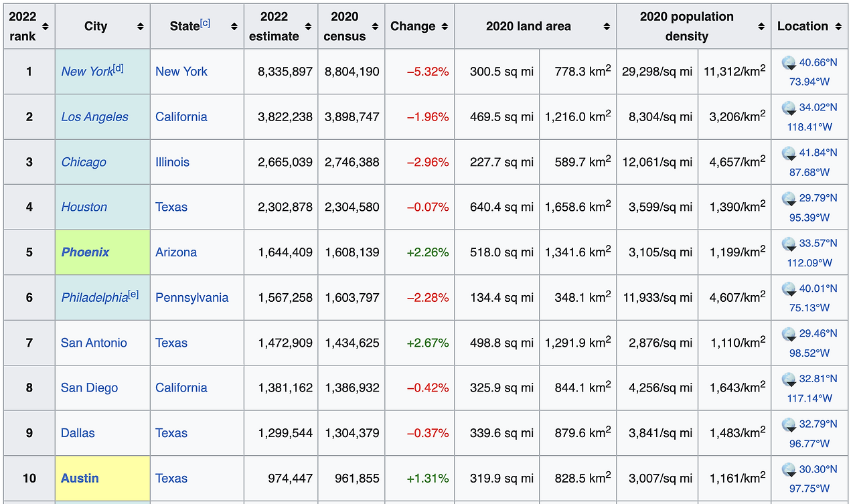Open the San Antonio city link
The image size is (857, 504).
click(94, 343)
